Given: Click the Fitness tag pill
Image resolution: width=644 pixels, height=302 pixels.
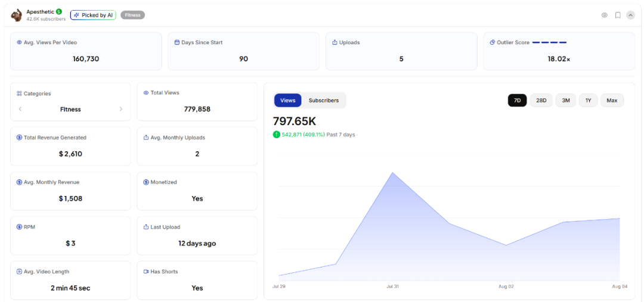Looking at the screenshot, I should pyautogui.click(x=132, y=15).
